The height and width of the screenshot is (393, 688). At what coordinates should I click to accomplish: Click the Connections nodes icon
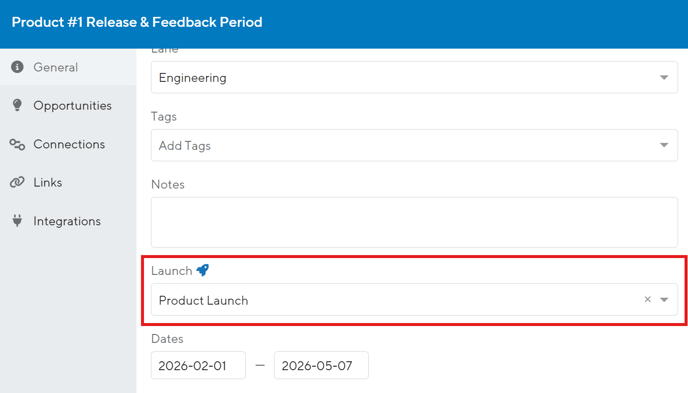[17, 144]
